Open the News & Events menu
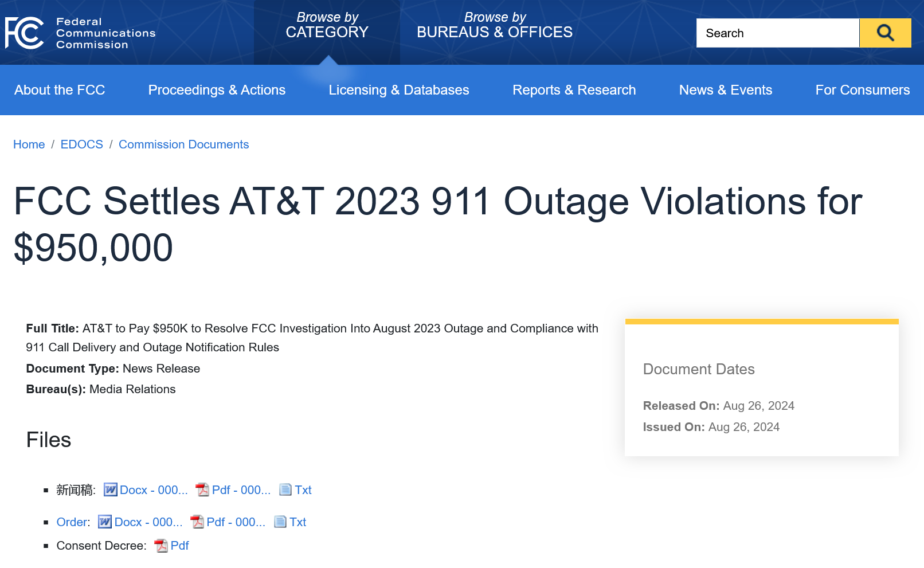 [726, 90]
